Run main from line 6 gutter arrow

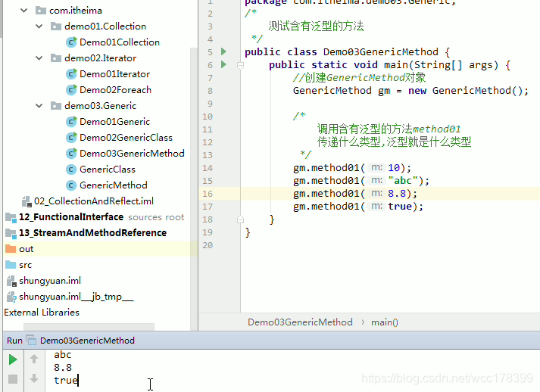(223, 64)
